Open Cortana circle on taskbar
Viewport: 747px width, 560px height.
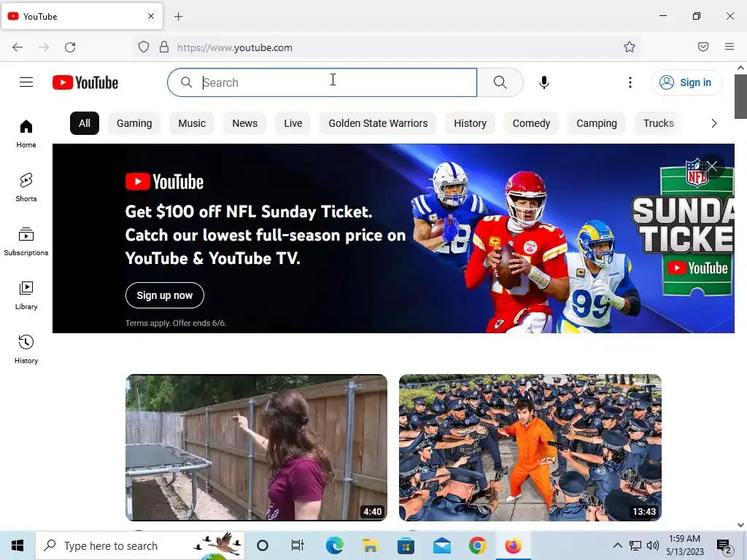point(263,545)
